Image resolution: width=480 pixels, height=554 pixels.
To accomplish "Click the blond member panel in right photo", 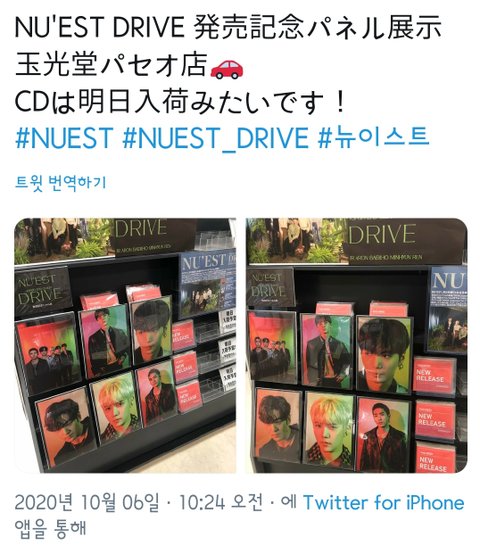I will click(330, 430).
